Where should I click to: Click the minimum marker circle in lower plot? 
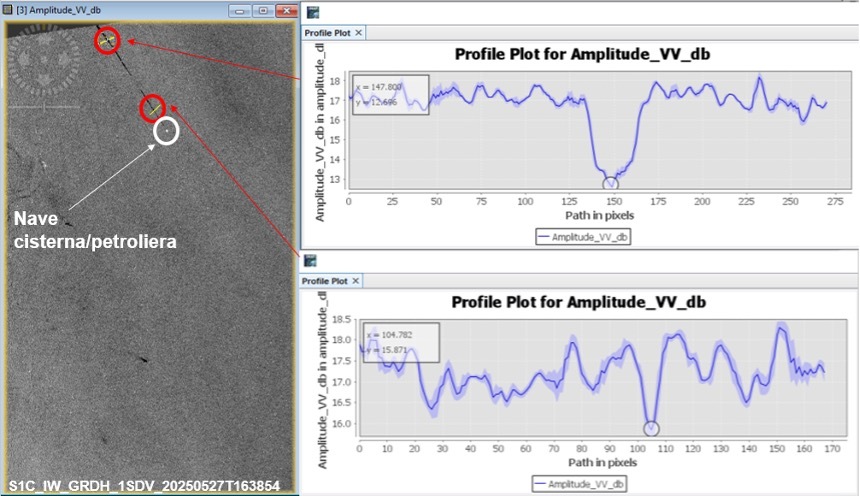[651, 428]
